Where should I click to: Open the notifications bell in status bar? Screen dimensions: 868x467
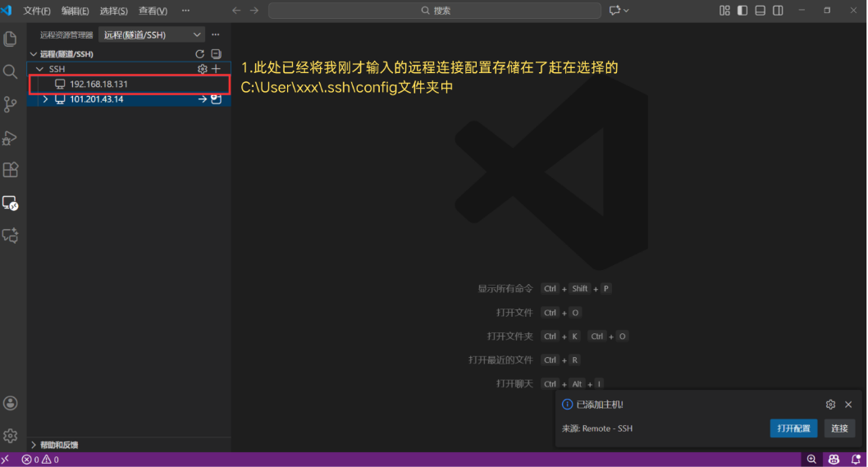[x=856, y=460]
